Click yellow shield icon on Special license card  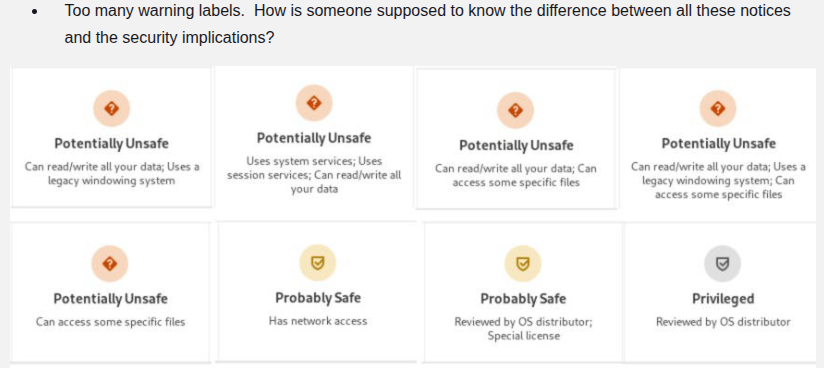522,263
